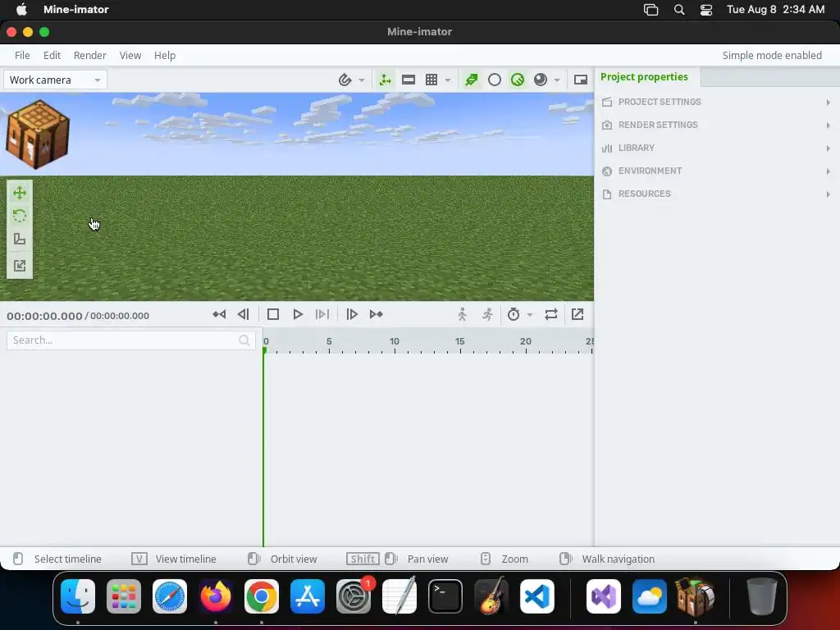Toggle the green firework rocket effects icon

click(x=472, y=80)
